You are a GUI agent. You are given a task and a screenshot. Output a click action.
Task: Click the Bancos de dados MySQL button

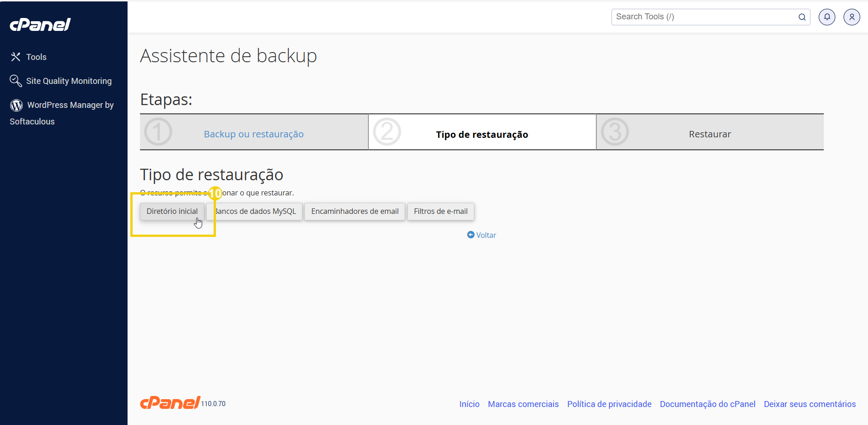pos(255,211)
